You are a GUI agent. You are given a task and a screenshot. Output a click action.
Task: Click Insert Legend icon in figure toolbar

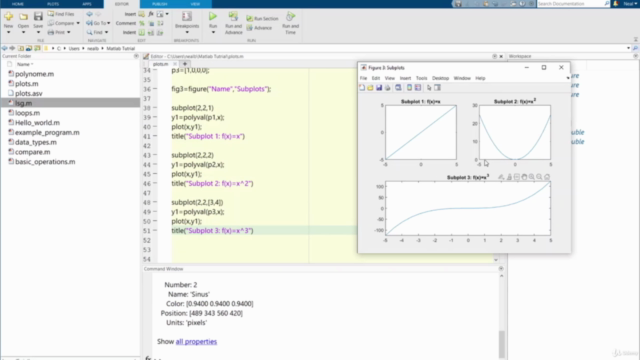[418, 88]
